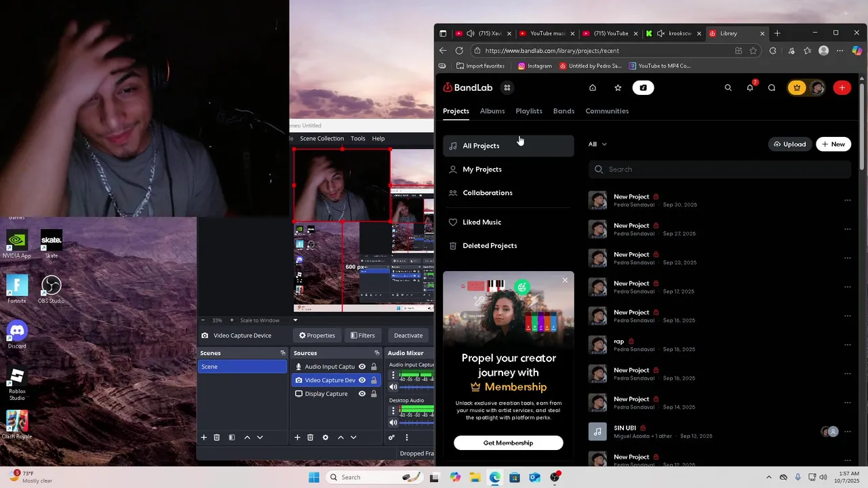
Task: Adjust Audio Input Capture volume slider
Action: tap(416, 387)
